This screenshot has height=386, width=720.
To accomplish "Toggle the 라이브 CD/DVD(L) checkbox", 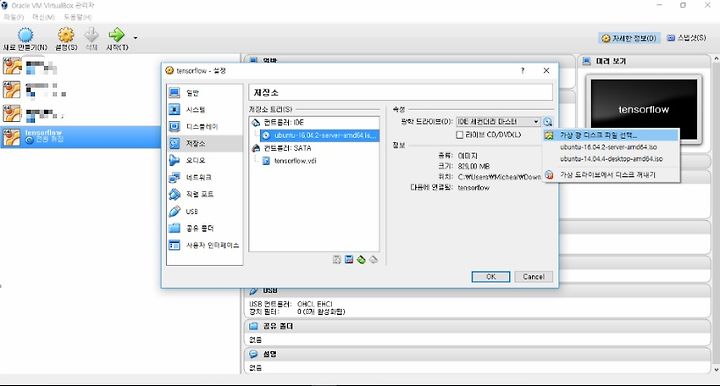I will tap(460, 135).
